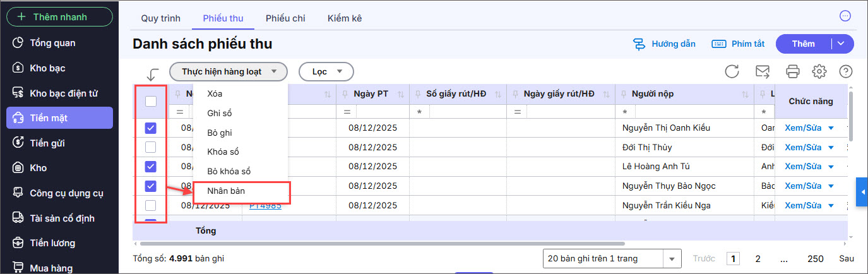Click the refresh list icon
Viewport: 868px width, 274px height.
(x=732, y=71)
